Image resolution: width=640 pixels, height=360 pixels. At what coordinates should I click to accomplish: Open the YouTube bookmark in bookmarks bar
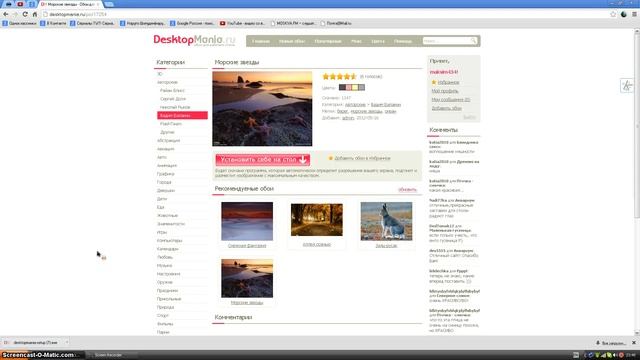point(242,24)
